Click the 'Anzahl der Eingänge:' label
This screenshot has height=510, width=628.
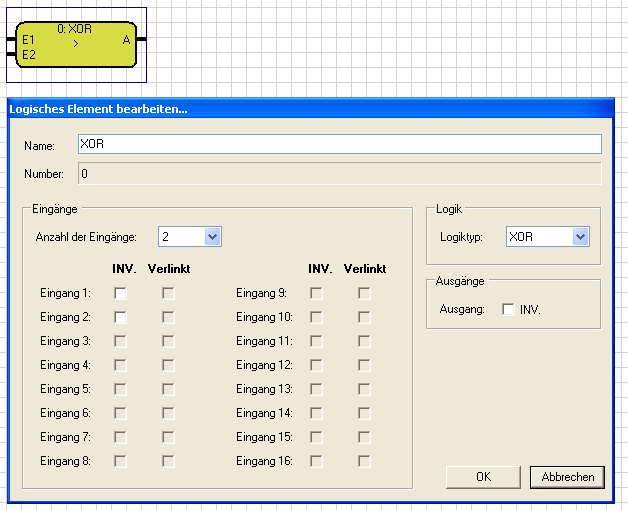pyautogui.click(x=86, y=237)
